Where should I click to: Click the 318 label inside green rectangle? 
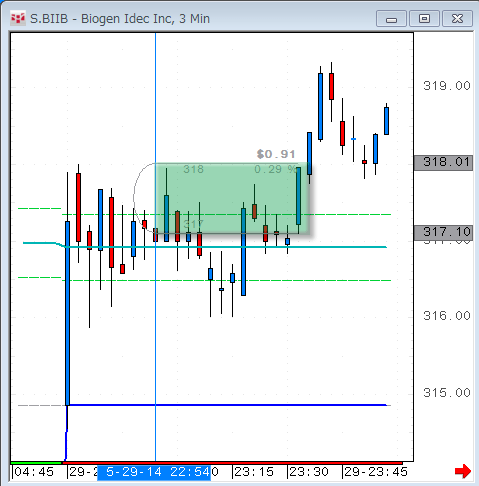(x=194, y=169)
